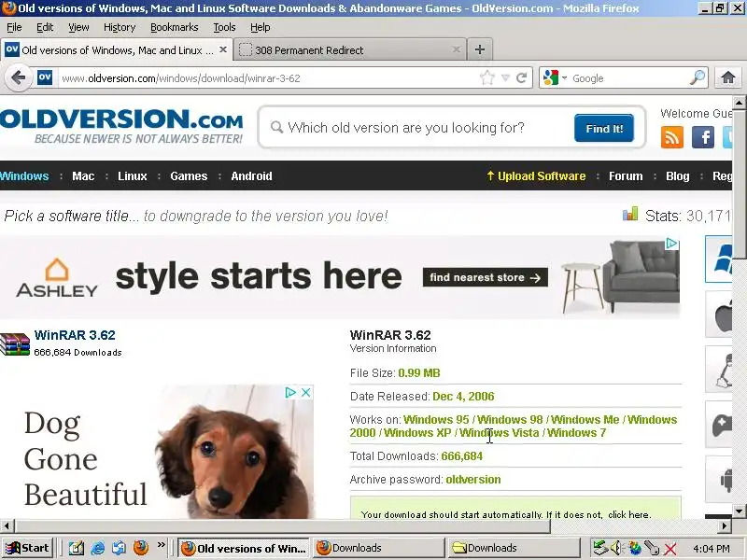Viewport: 747px width, 560px height.
Task: Open the OldVersion Facebook icon
Action: point(702,137)
